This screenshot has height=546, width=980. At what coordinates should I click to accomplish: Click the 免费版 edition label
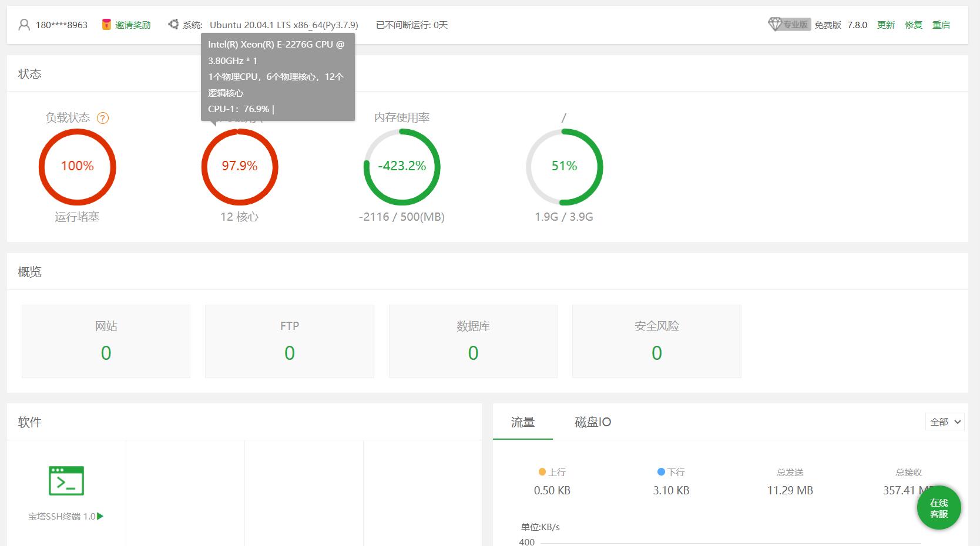pyautogui.click(x=828, y=25)
